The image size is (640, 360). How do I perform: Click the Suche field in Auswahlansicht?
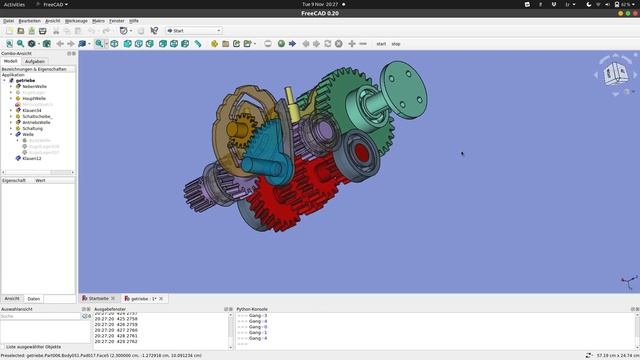pyautogui.click(x=40, y=316)
